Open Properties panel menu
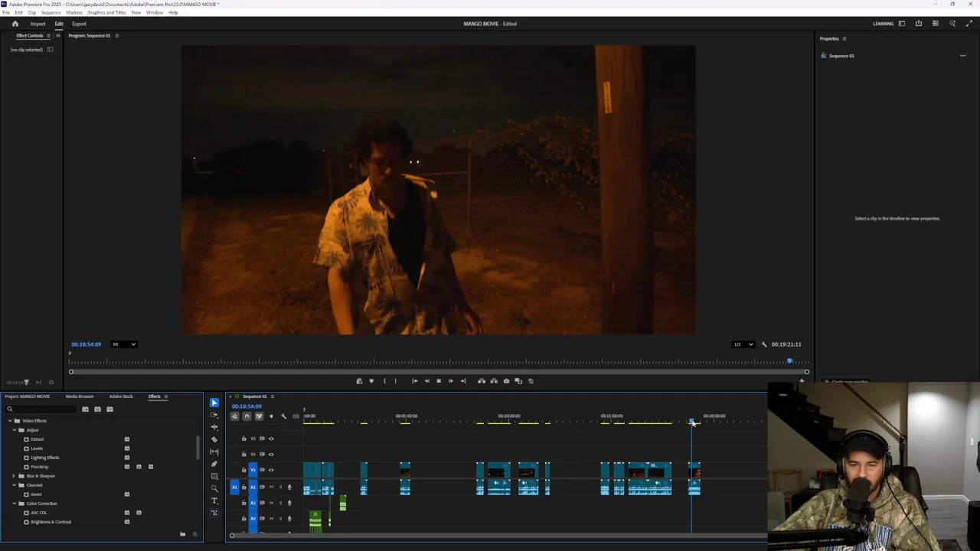Screen dimensions: 980x551 pos(844,39)
